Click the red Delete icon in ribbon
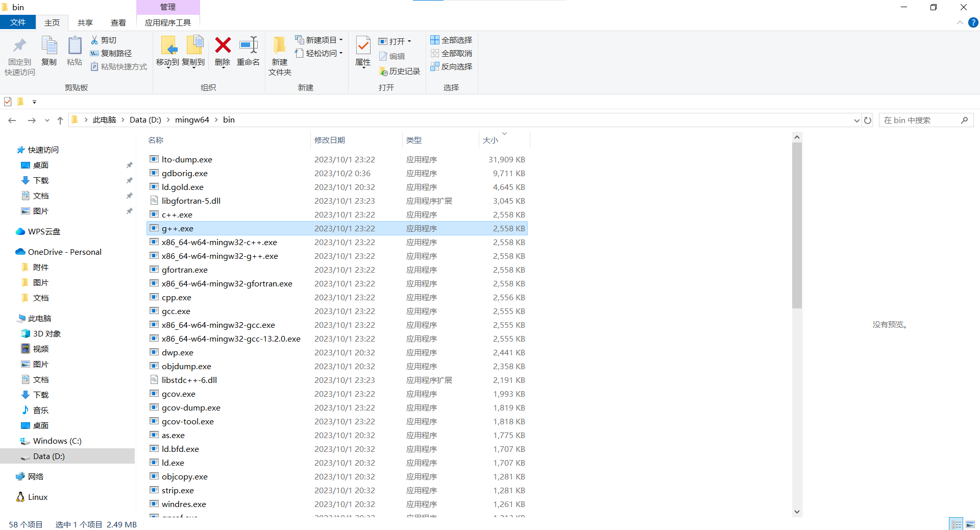Screen dimensions: 980x530 pos(223,46)
